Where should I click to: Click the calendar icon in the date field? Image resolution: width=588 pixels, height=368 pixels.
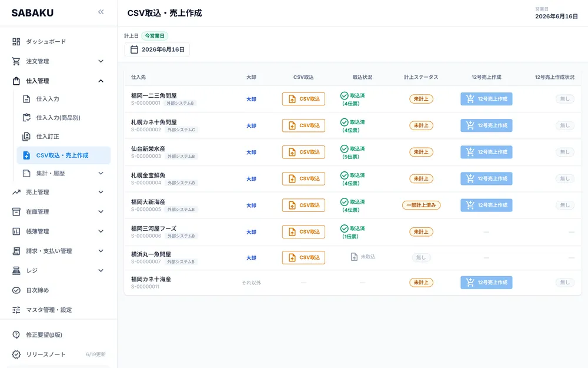coord(134,49)
